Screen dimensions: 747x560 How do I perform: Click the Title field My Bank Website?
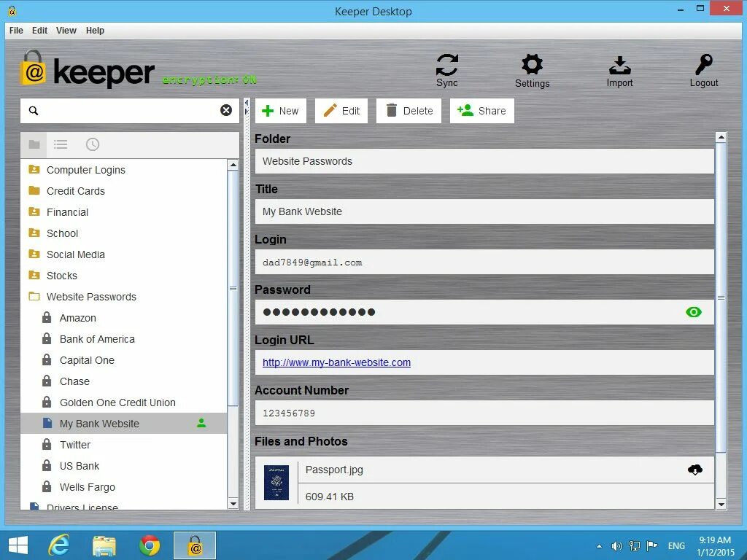coord(484,211)
